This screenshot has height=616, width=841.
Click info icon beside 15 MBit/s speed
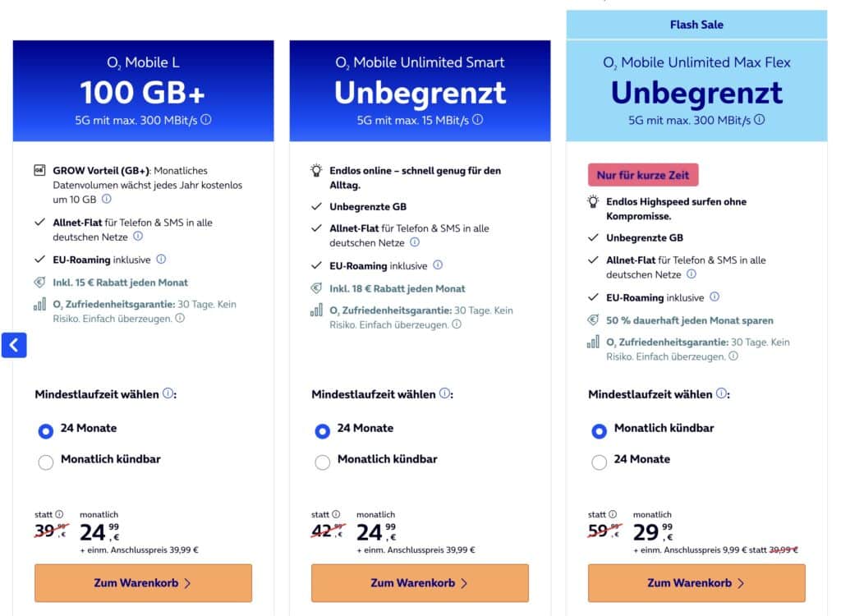click(x=478, y=119)
